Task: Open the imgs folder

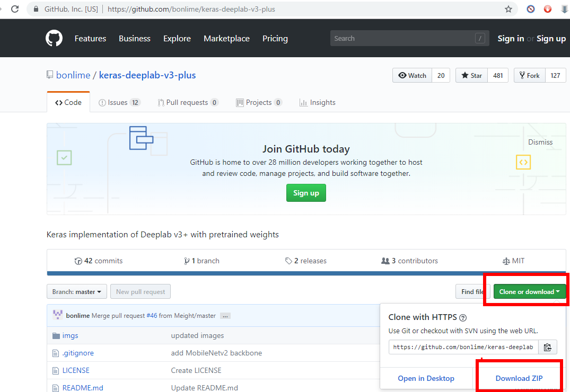Action: coord(70,336)
